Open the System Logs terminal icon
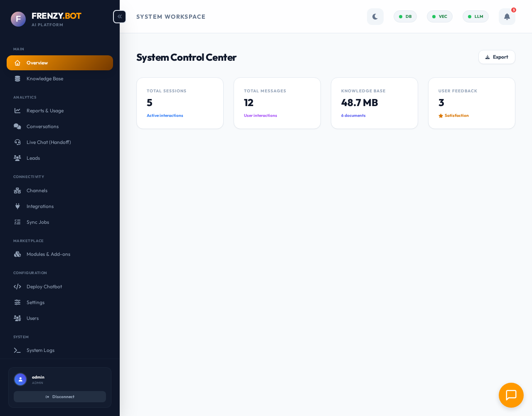This screenshot has height=416, width=532. click(17, 350)
